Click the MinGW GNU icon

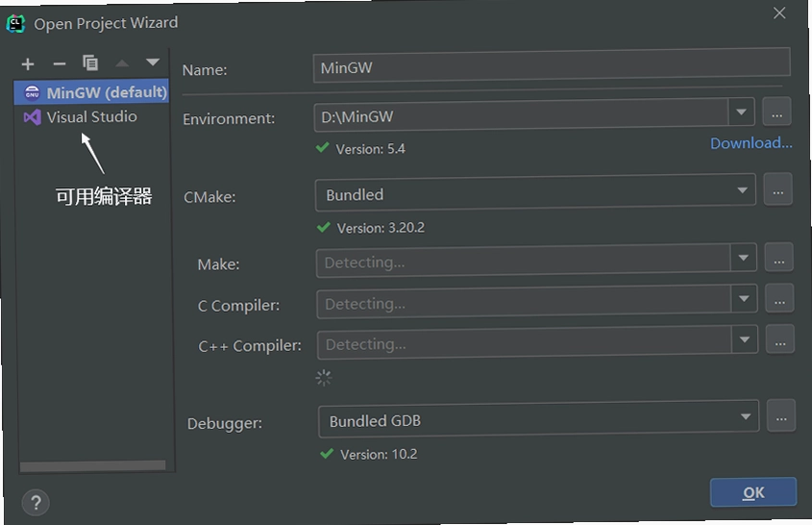(32, 92)
